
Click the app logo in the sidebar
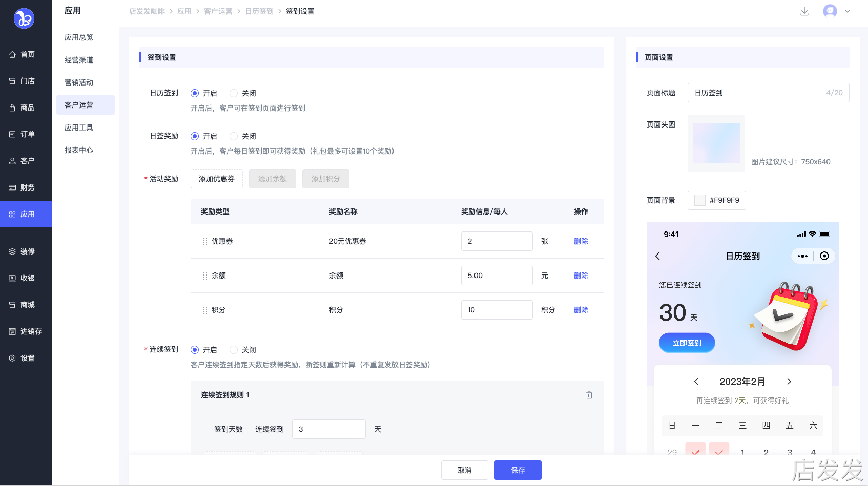24,18
